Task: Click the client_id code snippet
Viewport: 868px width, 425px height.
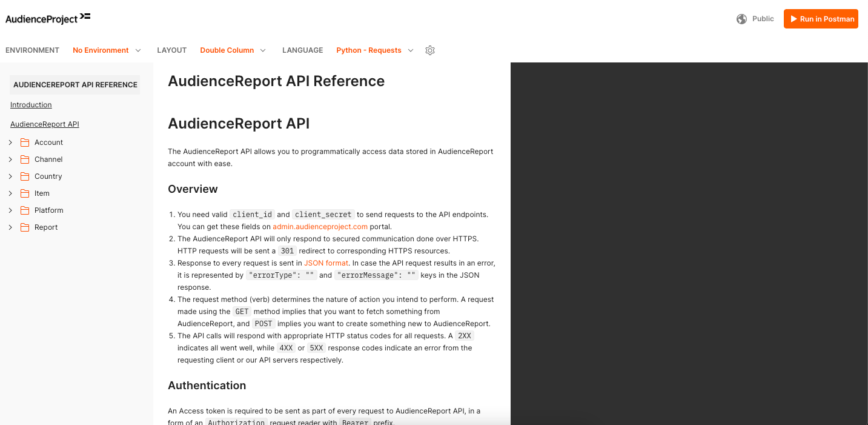Action: (x=252, y=215)
